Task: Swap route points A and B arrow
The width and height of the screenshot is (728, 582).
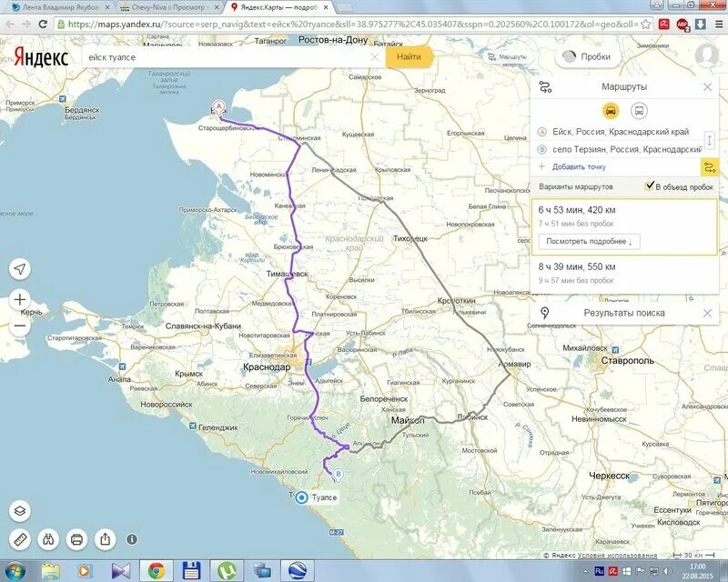Action: pyautogui.click(x=710, y=140)
